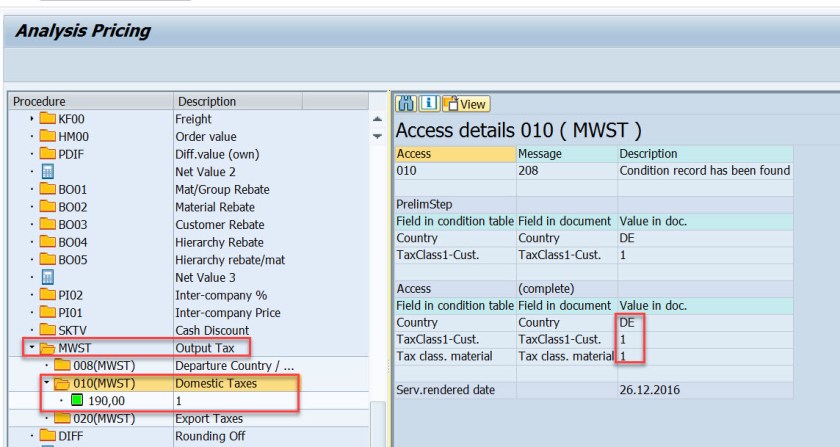This screenshot has width=840, height=447.
Task: Collapse the 010(MWST) Domestic Taxes node
Action: point(46,383)
